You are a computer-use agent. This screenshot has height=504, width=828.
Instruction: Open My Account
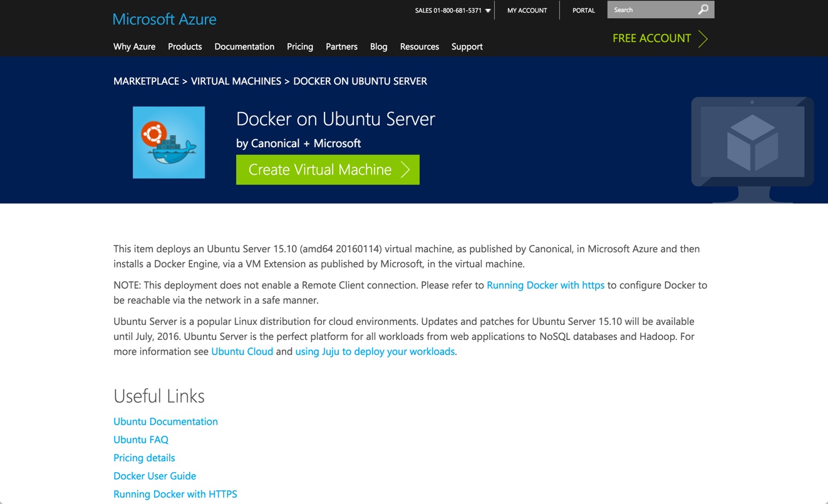(x=527, y=11)
